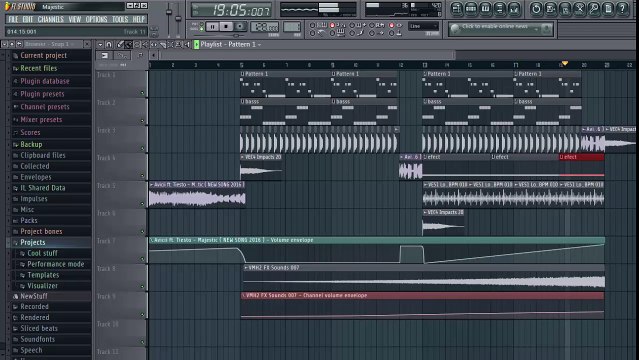Click the speaker playback tool in playlist

pyautogui.click(x=187, y=44)
